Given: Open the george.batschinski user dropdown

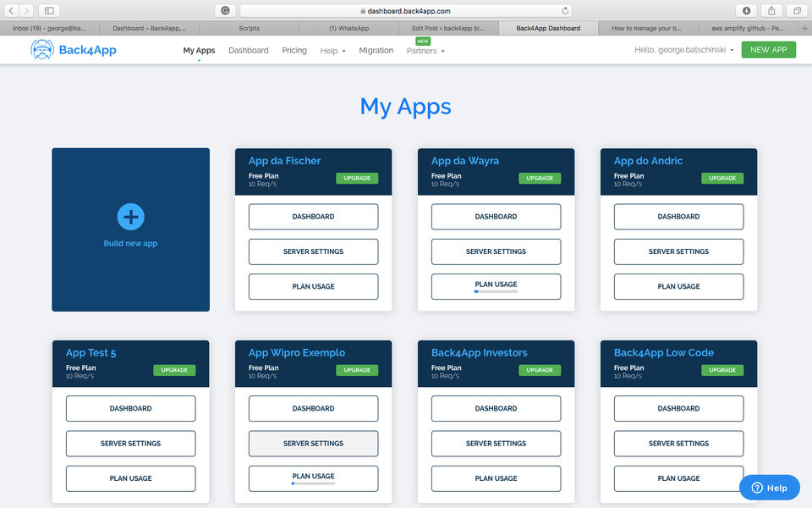Looking at the screenshot, I should click(683, 50).
